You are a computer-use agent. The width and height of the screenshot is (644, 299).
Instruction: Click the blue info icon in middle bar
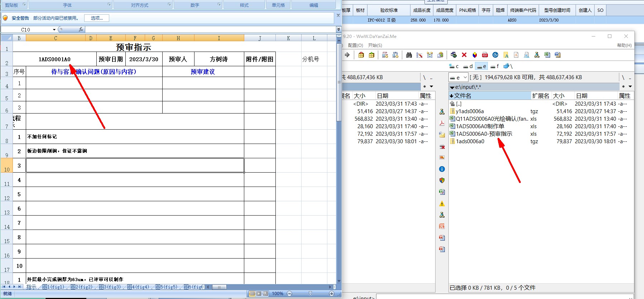click(x=442, y=169)
